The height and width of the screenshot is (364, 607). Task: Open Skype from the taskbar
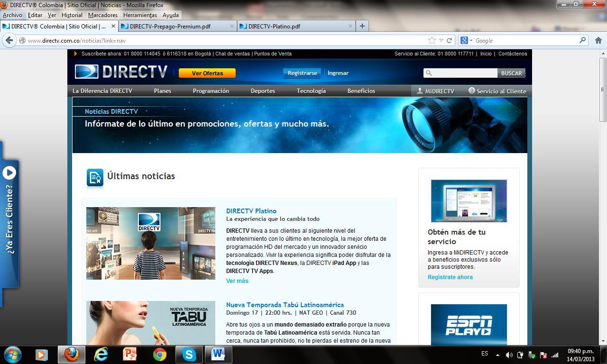pyautogui.click(x=189, y=354)
